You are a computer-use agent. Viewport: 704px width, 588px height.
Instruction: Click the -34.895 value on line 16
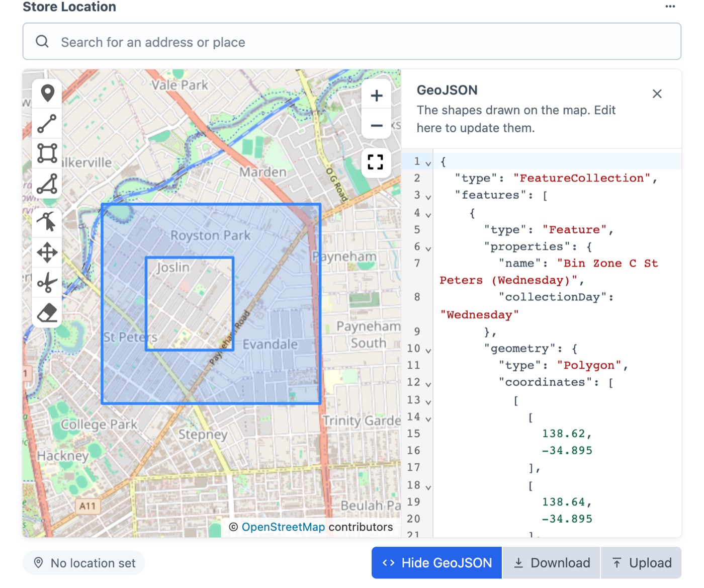[567, 451]
